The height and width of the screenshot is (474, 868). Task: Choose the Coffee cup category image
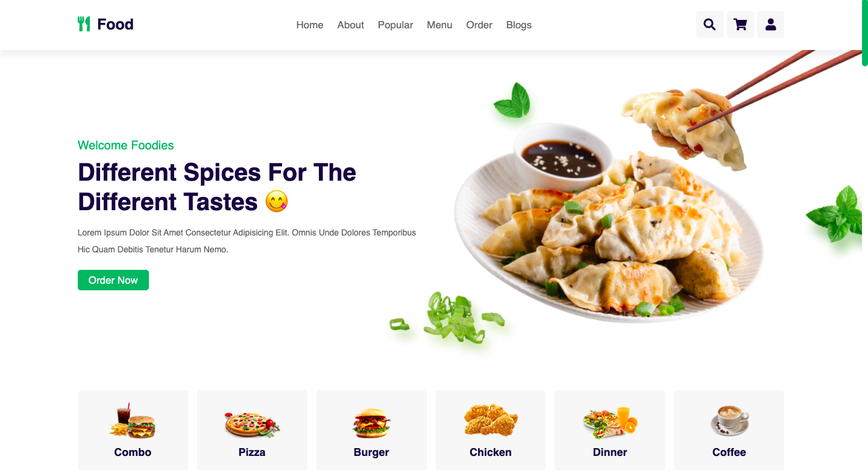click(729, 420)
